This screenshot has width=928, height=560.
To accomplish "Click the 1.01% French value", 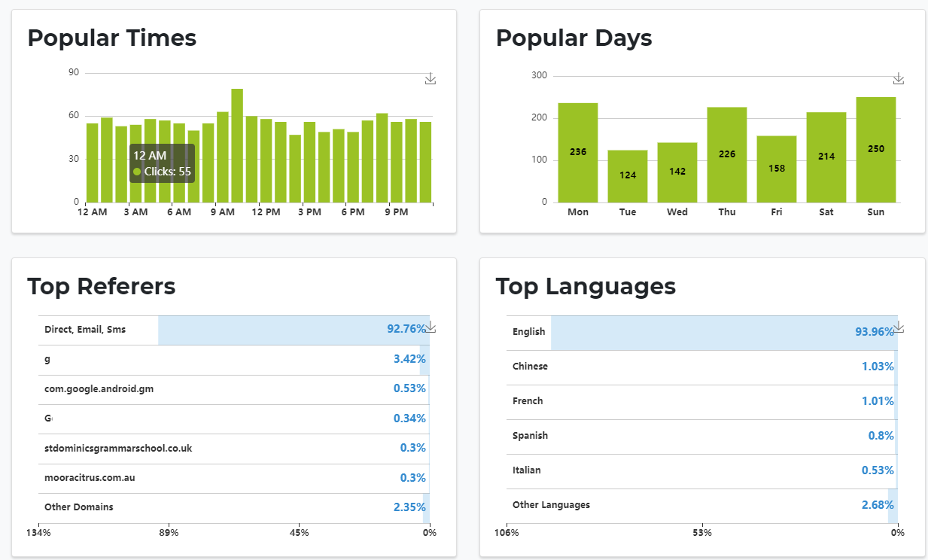I will pos(878,401).
